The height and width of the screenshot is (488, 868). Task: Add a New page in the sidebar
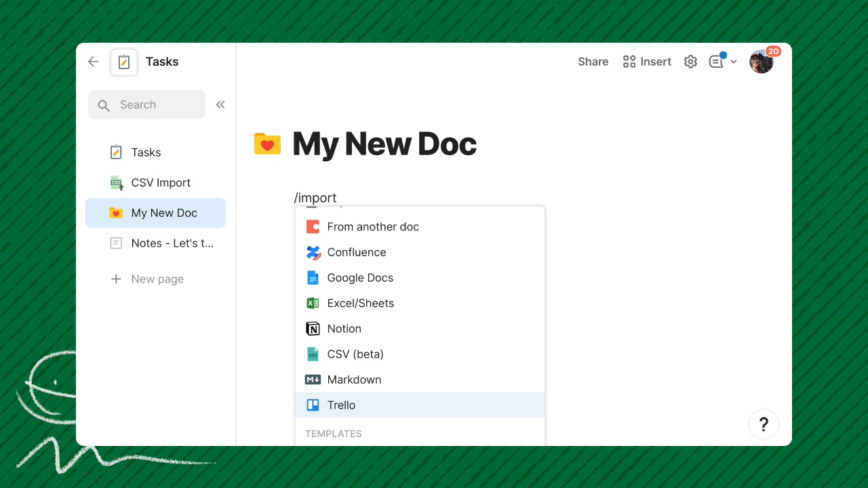[147, 279]
